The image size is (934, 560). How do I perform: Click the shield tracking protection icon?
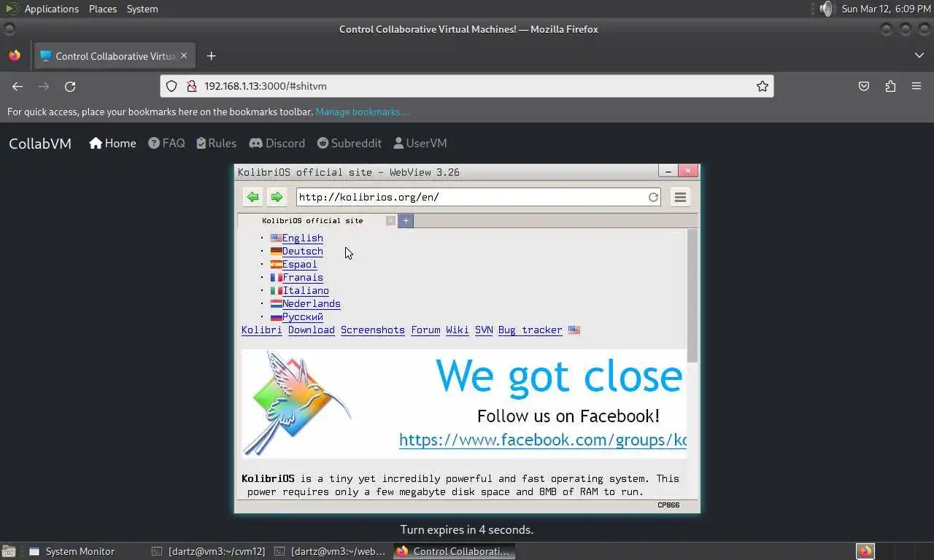click(171, 86)
